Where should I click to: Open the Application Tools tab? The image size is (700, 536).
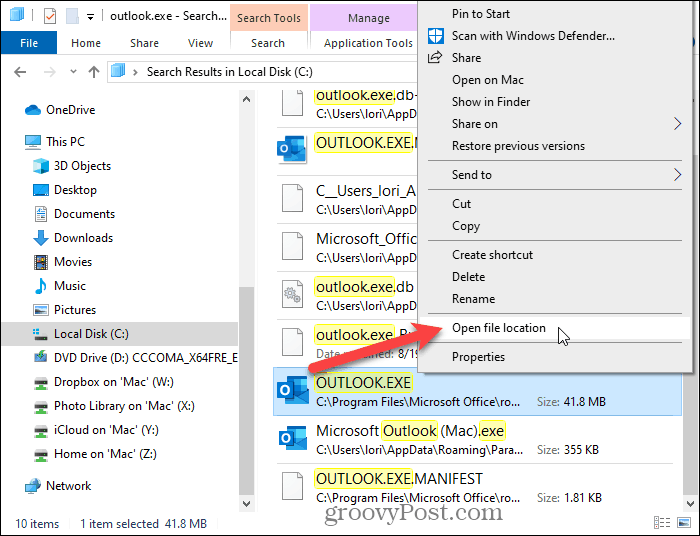(x=368, y=43)
